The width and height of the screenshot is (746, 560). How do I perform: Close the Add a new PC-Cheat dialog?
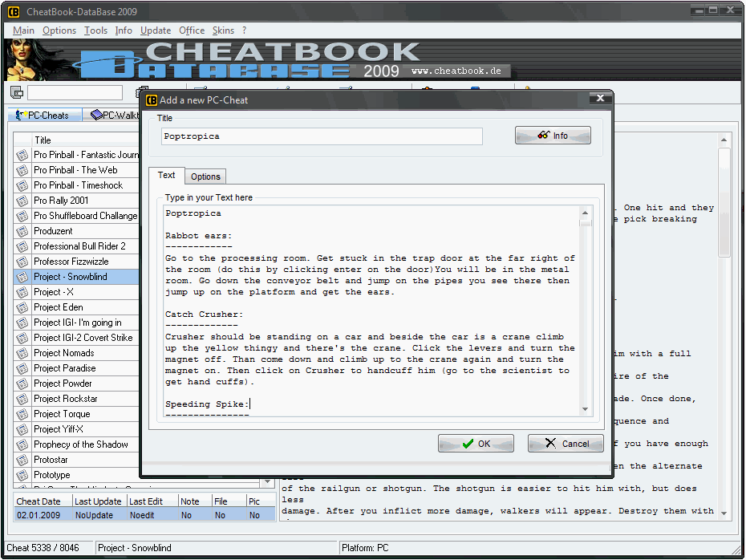599,99
